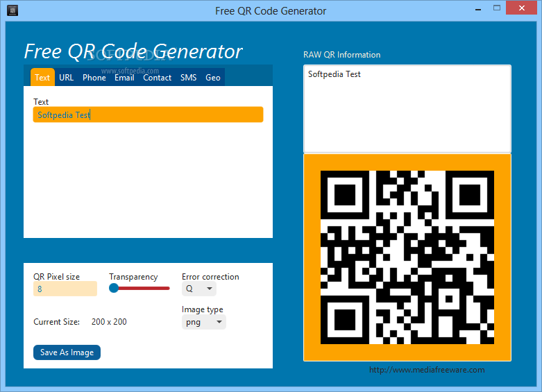
Task: Minimize the Free QR Code Generator window
Action: tap(478, 9)
